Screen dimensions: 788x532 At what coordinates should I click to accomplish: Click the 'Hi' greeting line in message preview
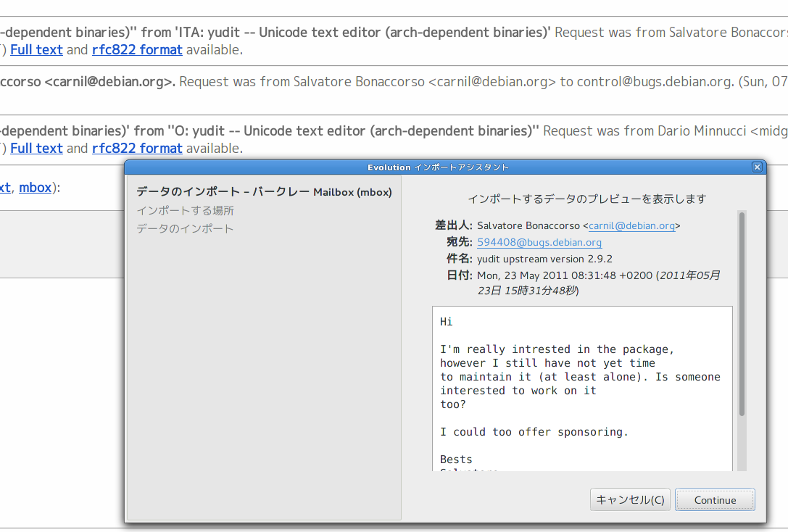click(447, 322)
